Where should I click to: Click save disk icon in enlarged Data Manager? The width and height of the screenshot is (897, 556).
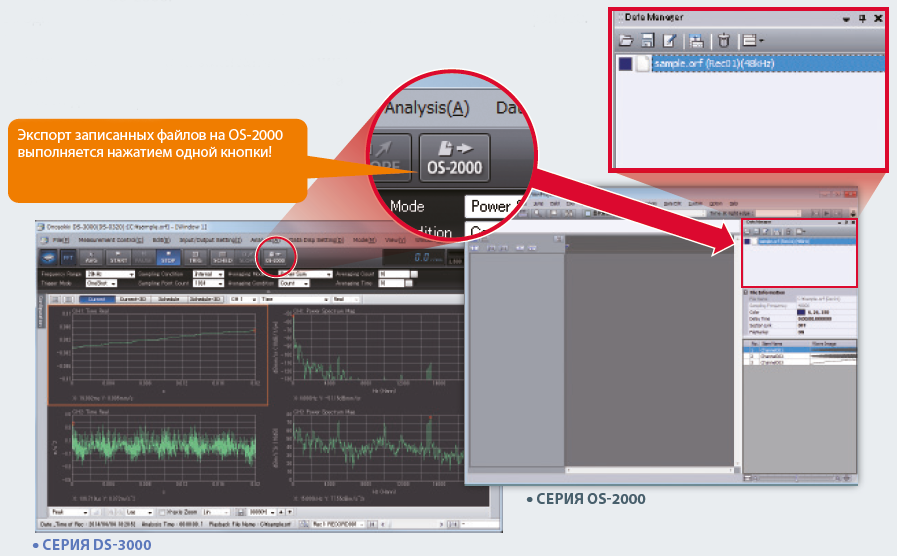(648, 41)
